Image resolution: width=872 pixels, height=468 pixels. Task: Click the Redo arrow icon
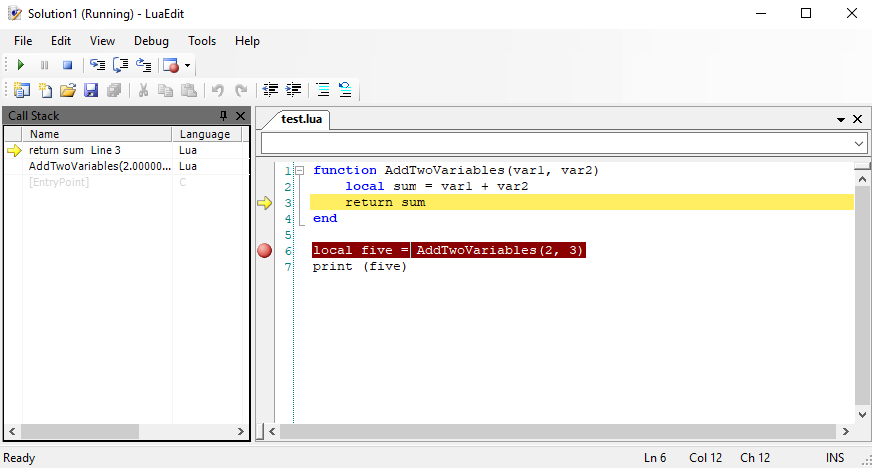(x=241, y=90)
